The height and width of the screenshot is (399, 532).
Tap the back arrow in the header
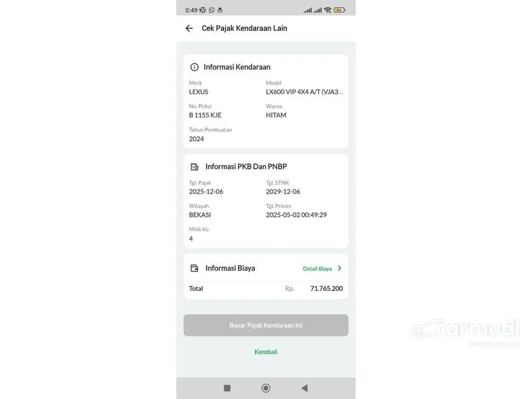[189, 28]
